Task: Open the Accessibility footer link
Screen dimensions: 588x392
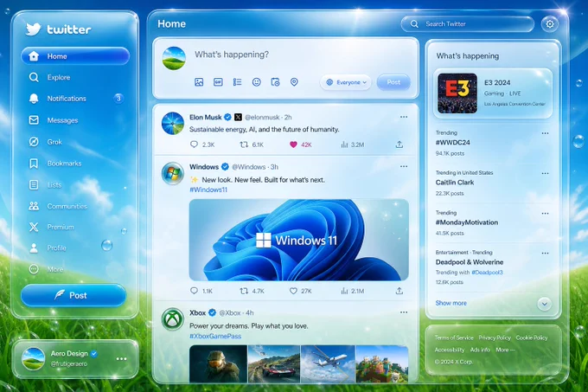Action: click(450, 350)
